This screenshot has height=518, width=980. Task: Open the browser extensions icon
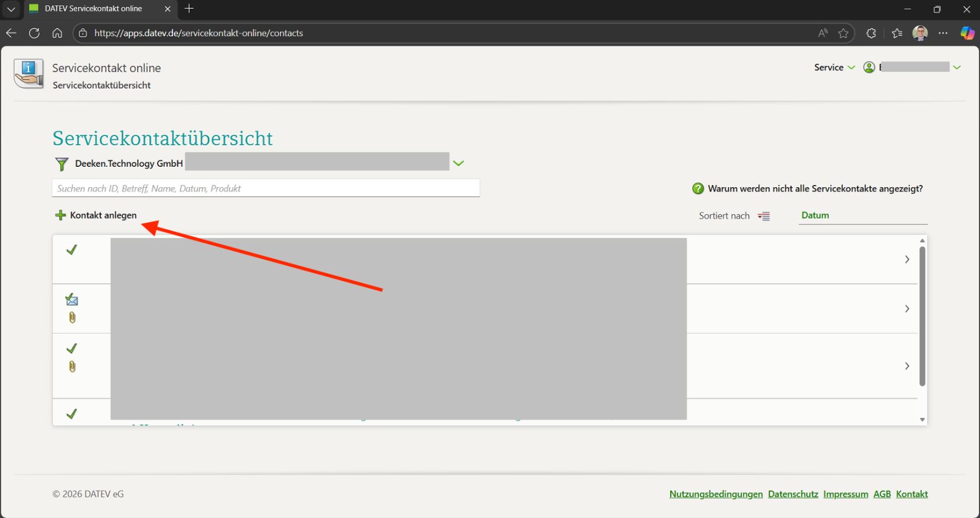click(871, 33)
